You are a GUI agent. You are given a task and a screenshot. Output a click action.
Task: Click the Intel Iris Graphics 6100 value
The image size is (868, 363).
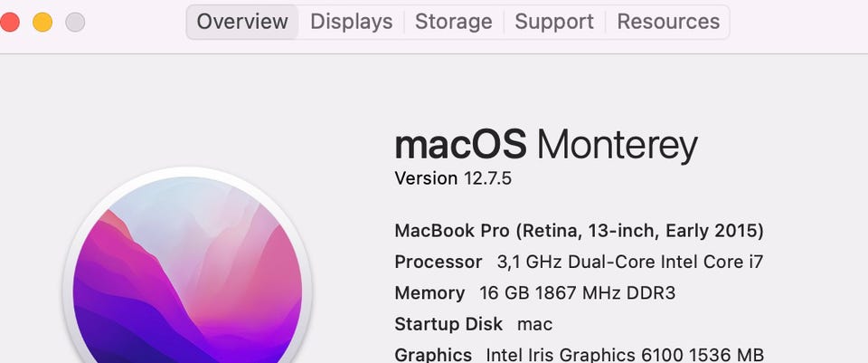coord(625,355)
